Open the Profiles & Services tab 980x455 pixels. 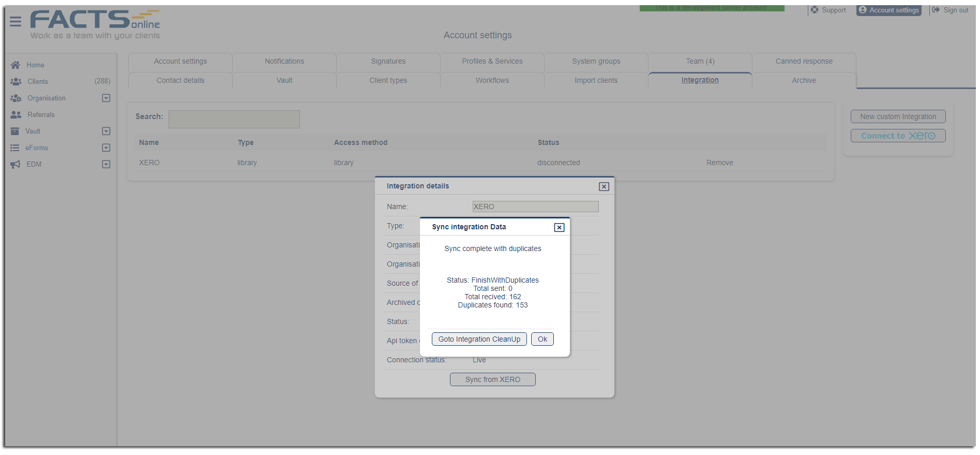[492, 61]
